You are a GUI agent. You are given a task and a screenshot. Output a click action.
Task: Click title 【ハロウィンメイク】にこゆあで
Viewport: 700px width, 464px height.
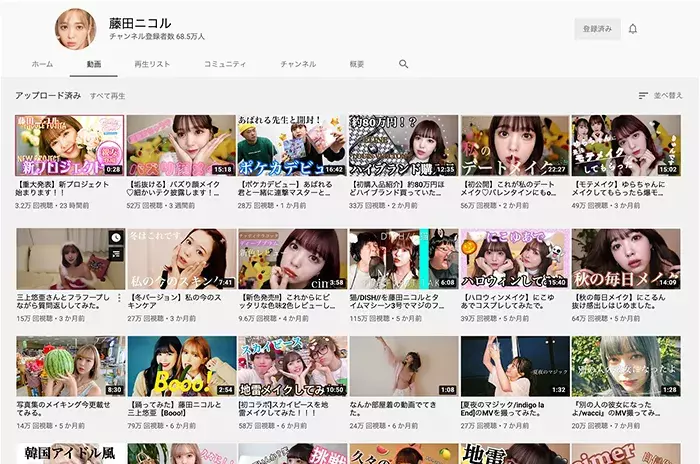tap(508, 301)
